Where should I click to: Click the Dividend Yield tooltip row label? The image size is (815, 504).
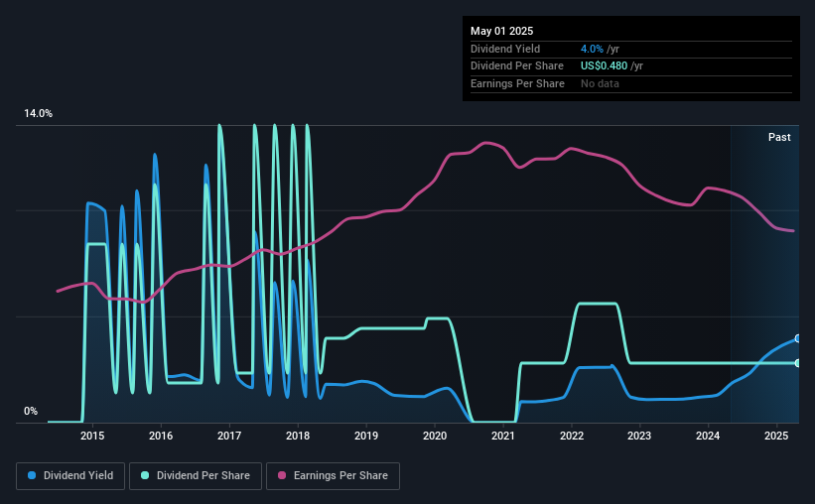[505, 49]
